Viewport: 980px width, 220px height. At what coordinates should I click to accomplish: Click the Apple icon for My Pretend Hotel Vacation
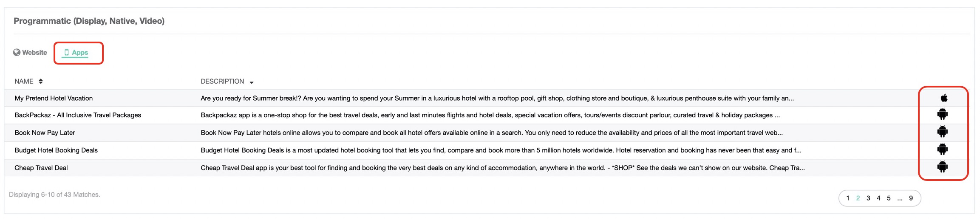[x=944, y=98]
